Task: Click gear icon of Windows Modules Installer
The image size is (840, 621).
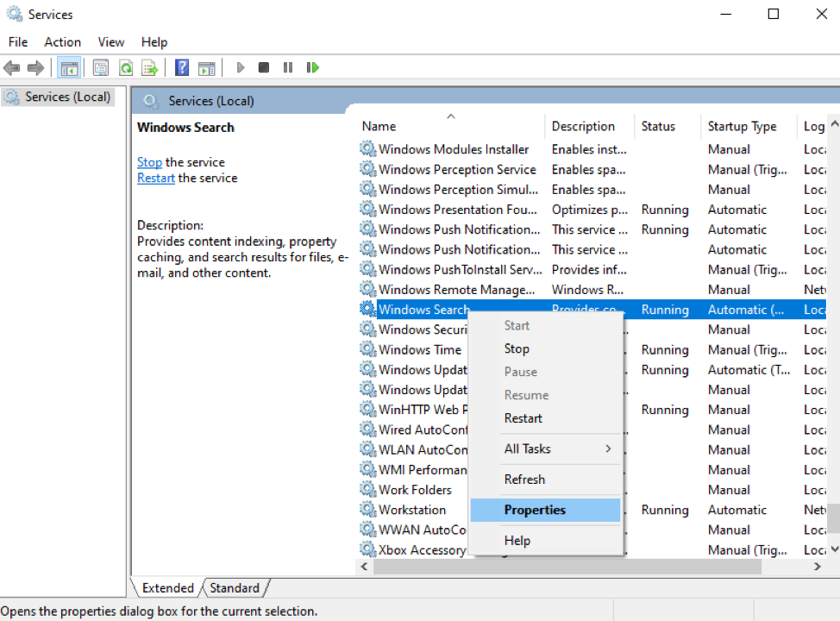Action: (x=367, y=148)
